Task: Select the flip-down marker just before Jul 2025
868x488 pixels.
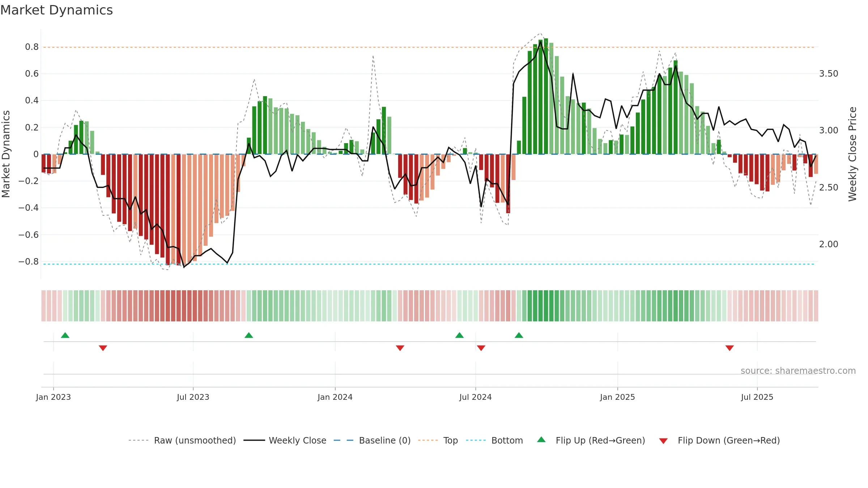Action: (x=729, y=348)
